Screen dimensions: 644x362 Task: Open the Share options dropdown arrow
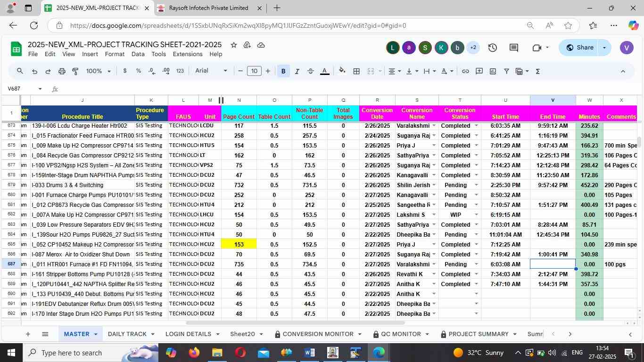604,48
